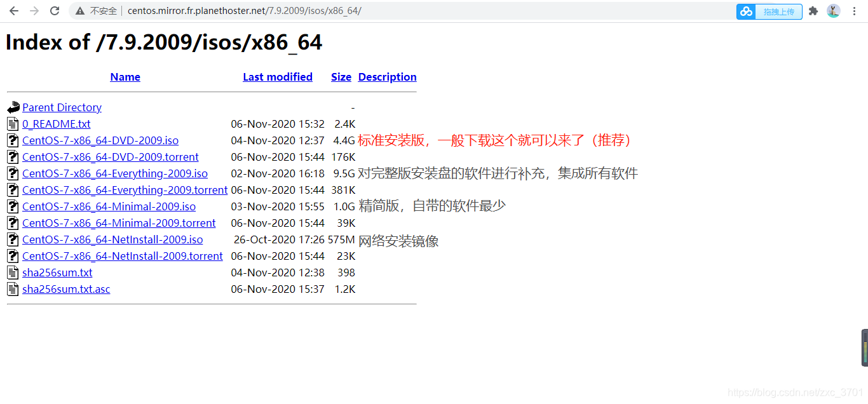The height and width of the screenshot is (404, 868).
Task: Click the date '03-Nov-2020 15:55'
Action: [278, 206]
